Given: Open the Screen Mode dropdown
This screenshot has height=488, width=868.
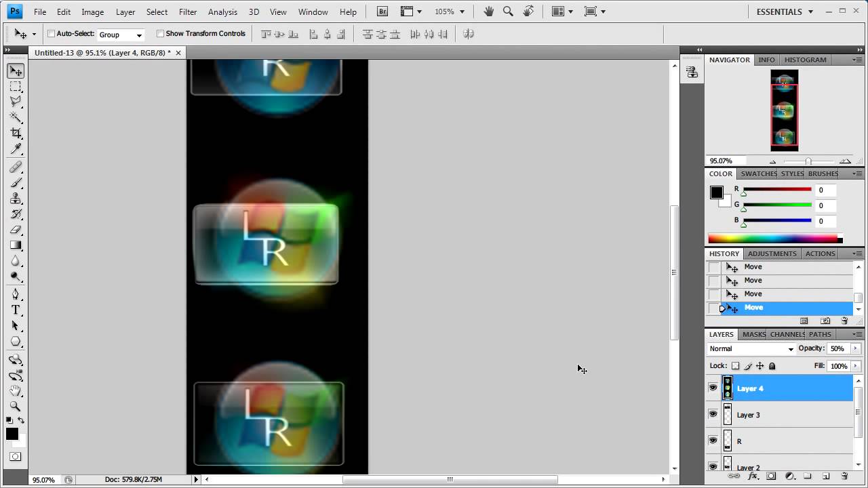Looking at the screenshot, I should point(595,12).
